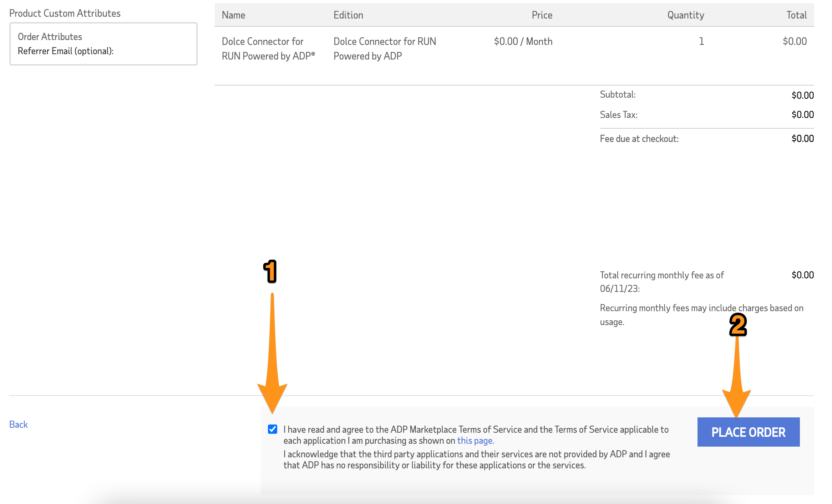Click the Edition column header

348,15
